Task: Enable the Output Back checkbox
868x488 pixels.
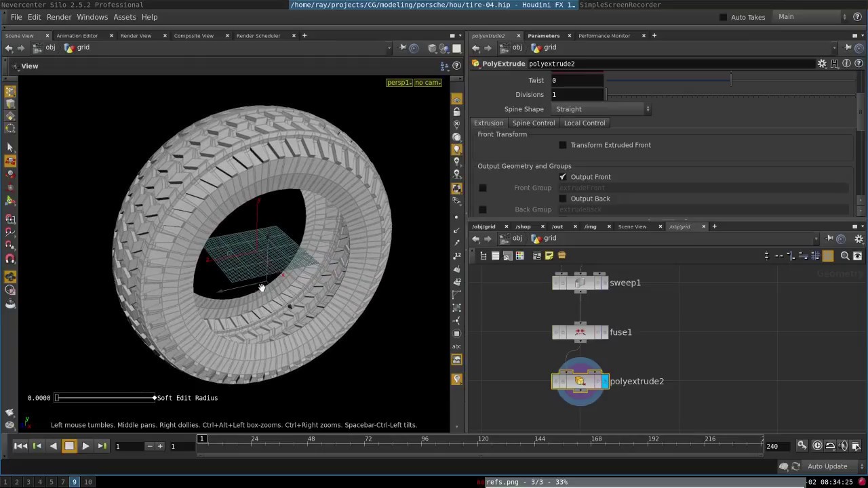Action: click(563, 198)
